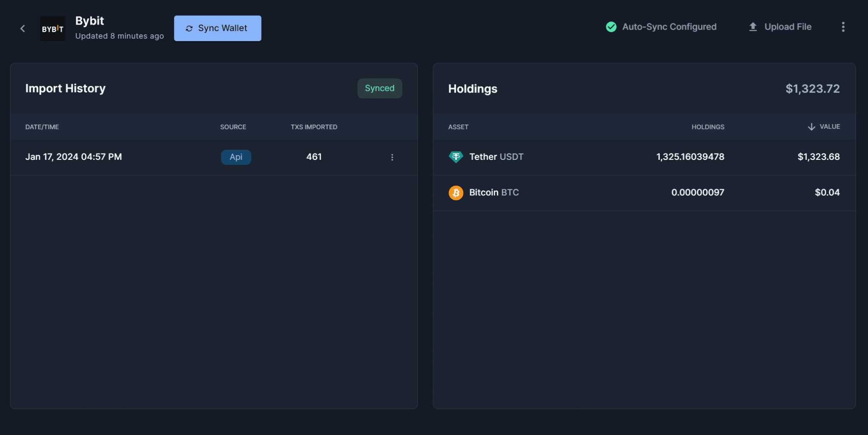Click the Holdings panel heading
The height and width of the screenshot is (435, 868).
click(473, 89)
